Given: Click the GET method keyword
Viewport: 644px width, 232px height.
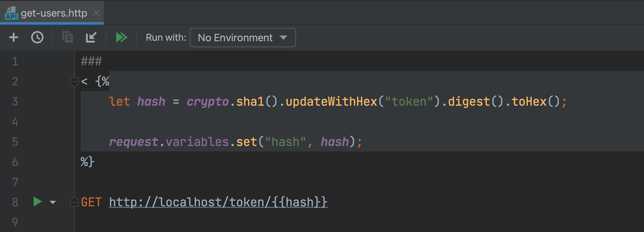Looking at the screenshot, I should tap(91, 202).
